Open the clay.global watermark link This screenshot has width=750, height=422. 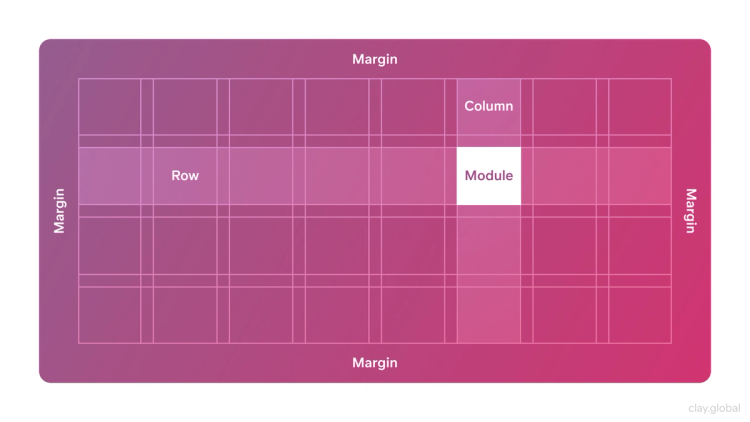tap(714, 408)
